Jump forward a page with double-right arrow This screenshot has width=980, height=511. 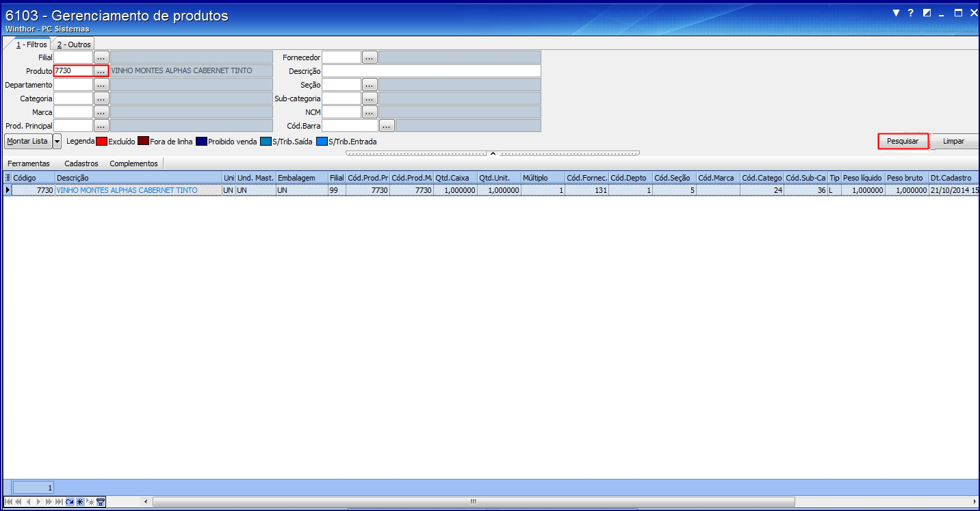coord(49,502)
